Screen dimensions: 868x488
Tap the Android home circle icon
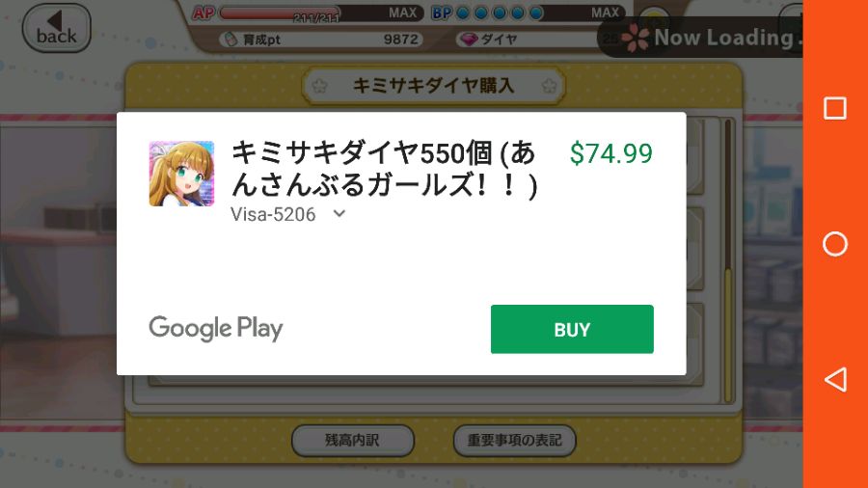pos(835,244)
